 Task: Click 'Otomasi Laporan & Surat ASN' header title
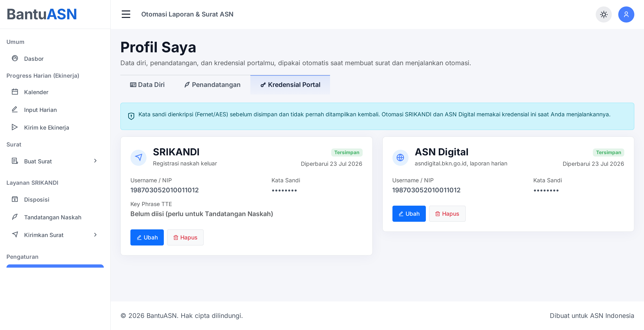tap(187, 14)
